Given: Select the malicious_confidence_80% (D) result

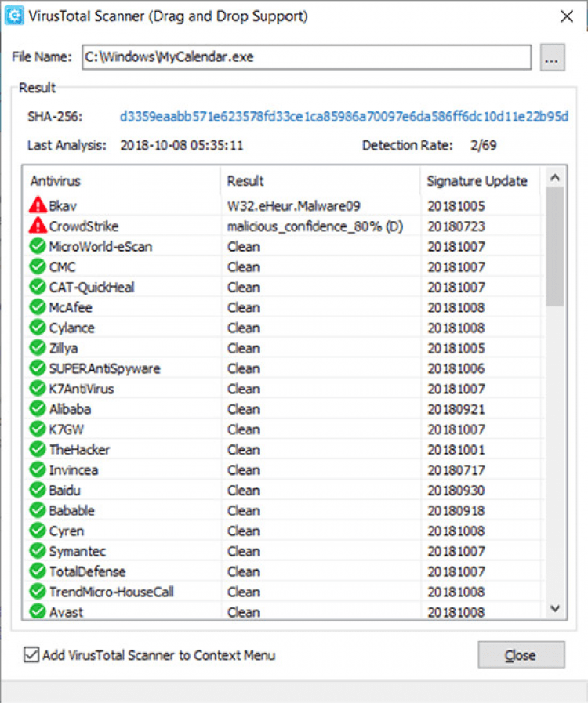Looking at the screenshot, I should pos(315,226).
